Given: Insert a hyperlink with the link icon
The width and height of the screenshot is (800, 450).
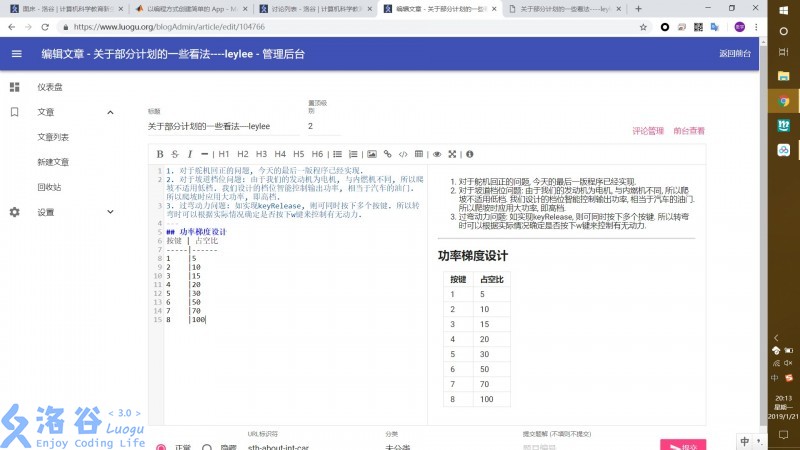Looking at the screenshot, I should [388, 154].
